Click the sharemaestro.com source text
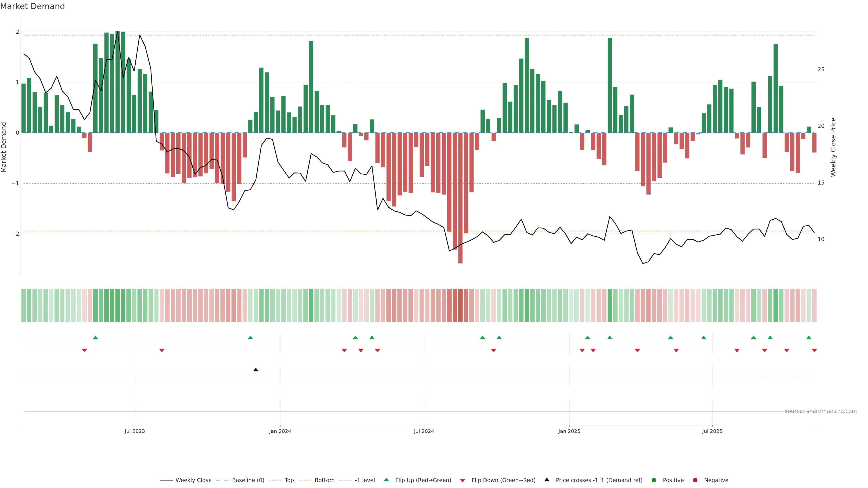The width and height of the screenshot is (868, 488). click(821, 411)
